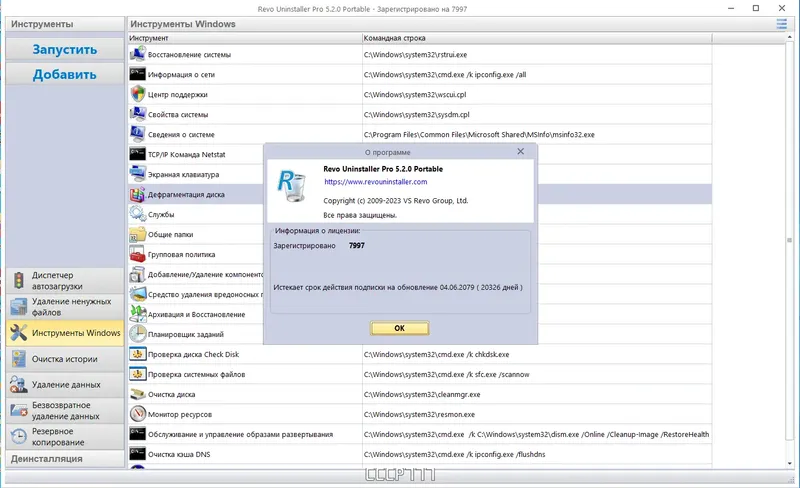The width and height of the screenshot is (800, 488).
Task: Click the Монитор ресурсов gauge icon
Action: (x=137, y=414)
